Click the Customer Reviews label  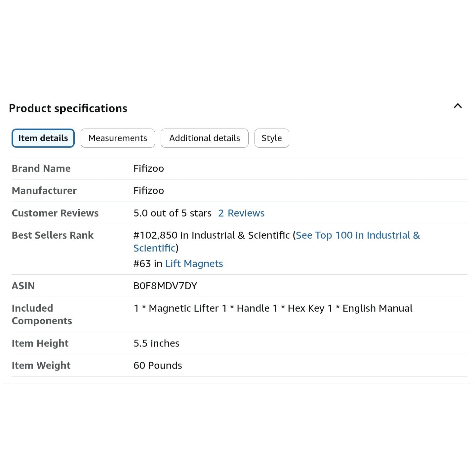pyautogui.click(x=55, y=213)
